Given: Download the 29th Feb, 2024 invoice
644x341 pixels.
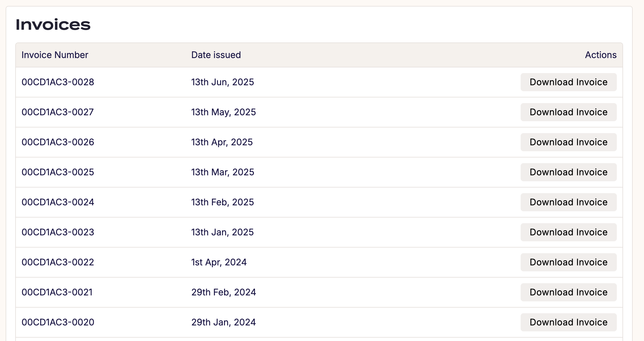Looking at the screenshot, I should click(x=568, y=292).
